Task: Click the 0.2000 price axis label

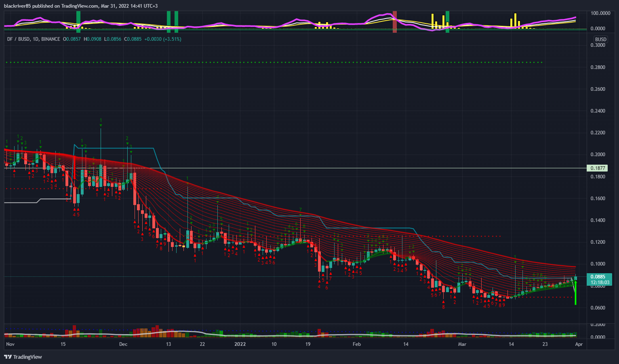Action: tap(598, 155)
